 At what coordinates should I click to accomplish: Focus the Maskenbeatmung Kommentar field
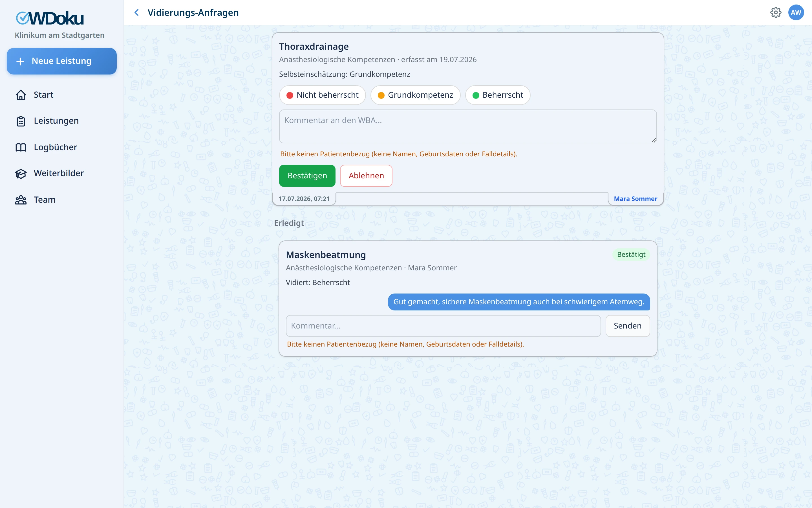click(x=443, y=326)
